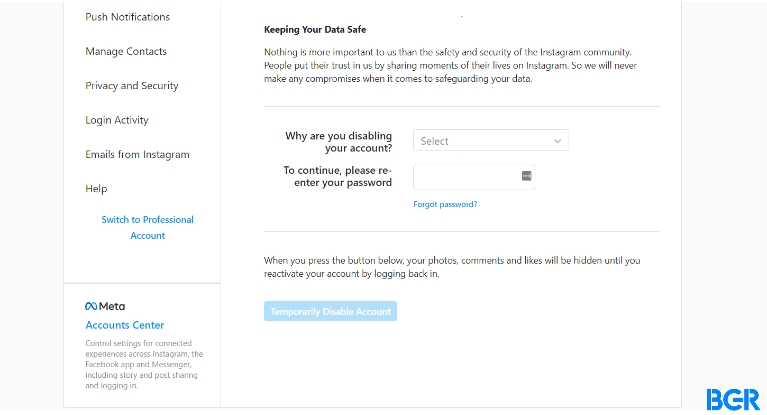Click the Forgot password? link

click(x=445, y=204)
